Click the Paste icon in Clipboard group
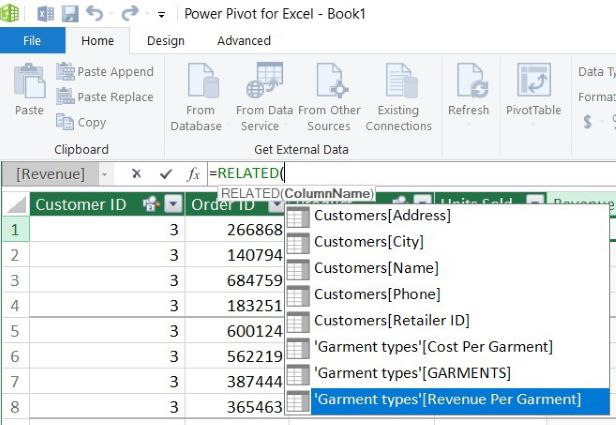Viewport: 616px width, 425px height. (x=28, y=90)
